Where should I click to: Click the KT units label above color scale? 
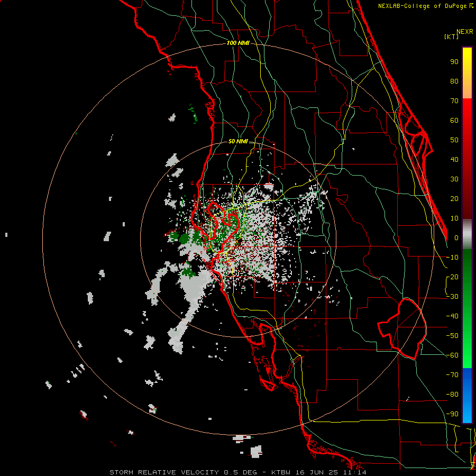[x=452, y=36]
